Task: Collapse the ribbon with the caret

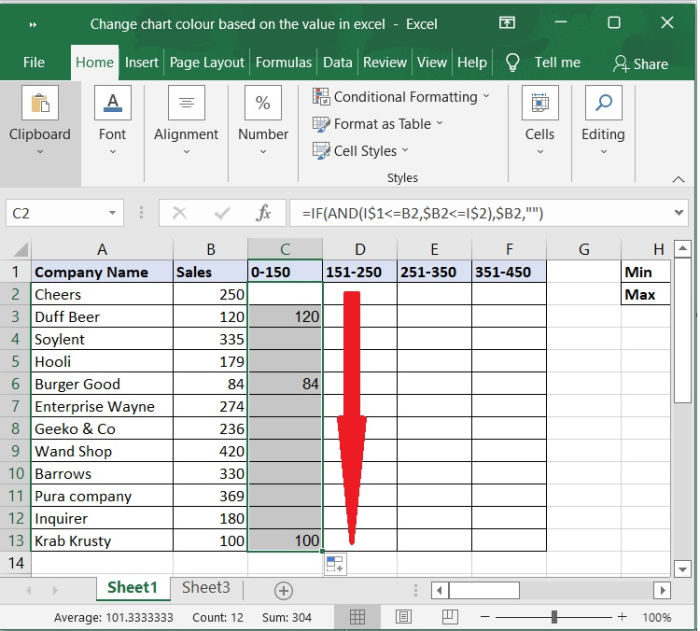Action: (x=678, y=180)
